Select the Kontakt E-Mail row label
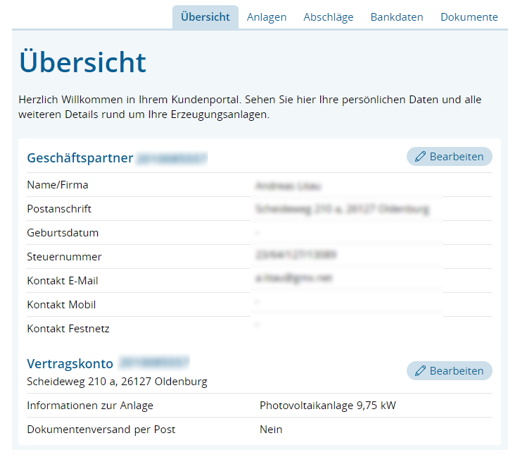 coord(63,281)
